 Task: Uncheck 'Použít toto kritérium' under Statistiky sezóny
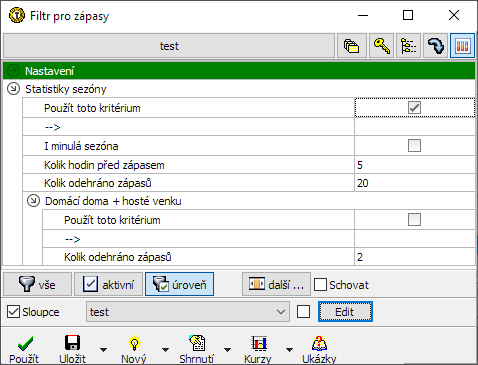point(414,108)
